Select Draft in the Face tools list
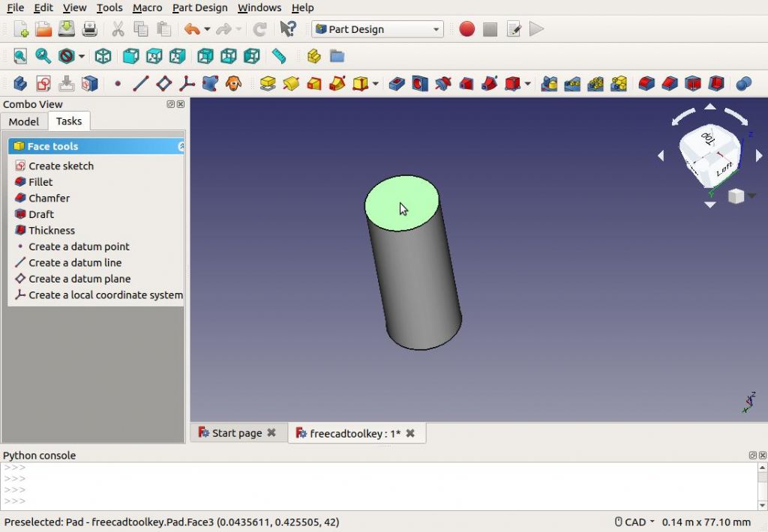 point(41,214)
